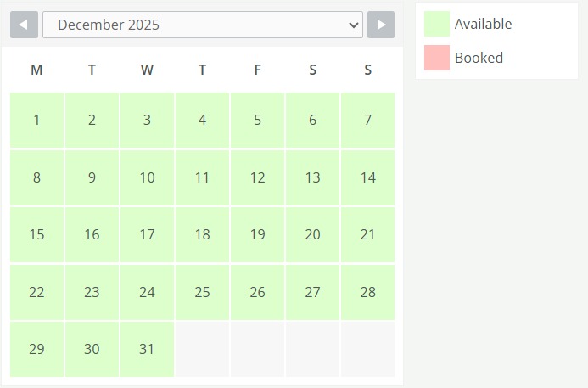
Task: Select date 10 in the calendar
Action: pos(147,177)
